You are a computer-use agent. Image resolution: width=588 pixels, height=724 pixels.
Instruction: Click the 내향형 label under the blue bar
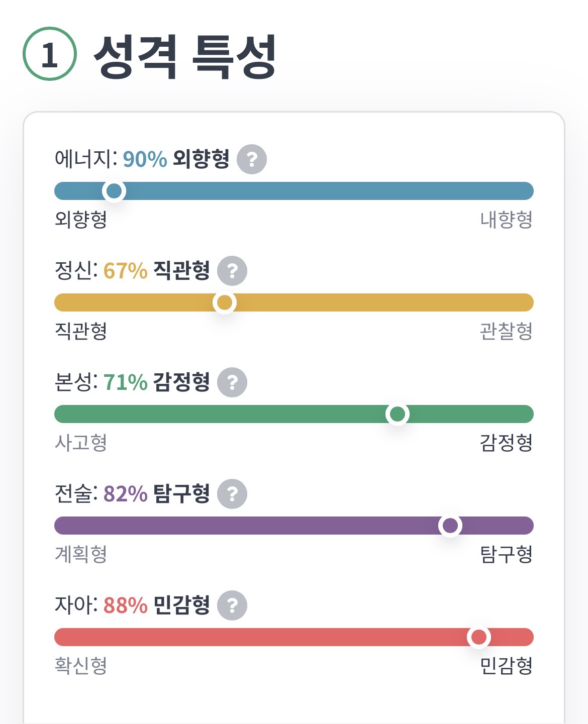click(x=506, y=220)
